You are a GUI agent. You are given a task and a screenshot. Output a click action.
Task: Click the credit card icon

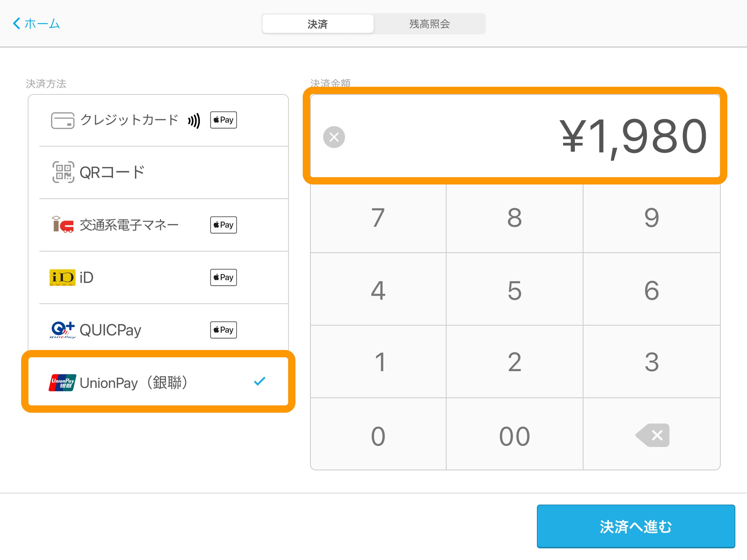[62, 120]
